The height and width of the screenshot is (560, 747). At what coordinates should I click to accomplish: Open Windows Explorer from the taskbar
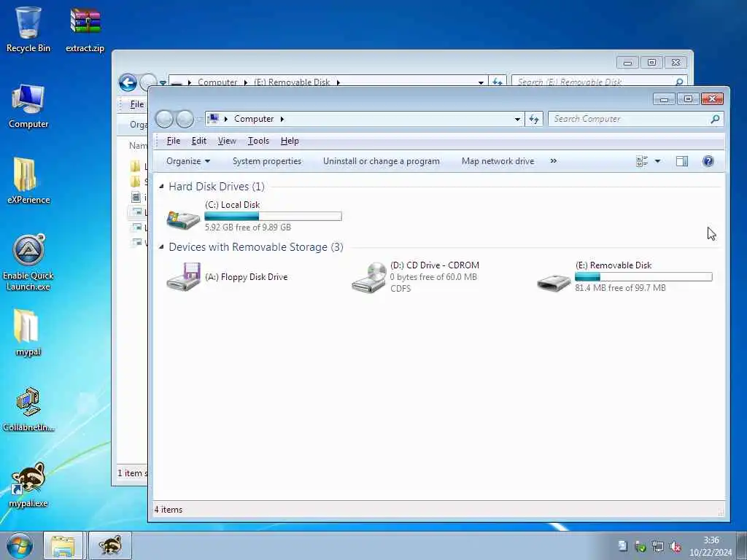(63, 545)
